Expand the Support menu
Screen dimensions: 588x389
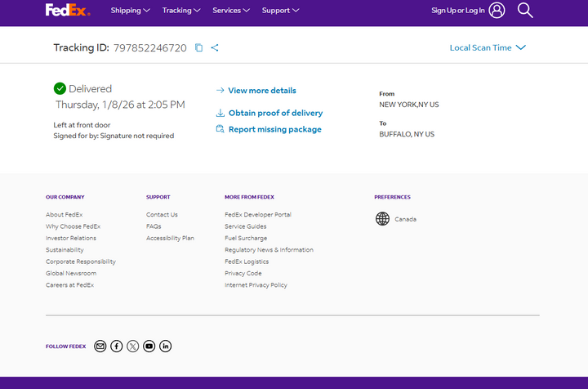280,11
